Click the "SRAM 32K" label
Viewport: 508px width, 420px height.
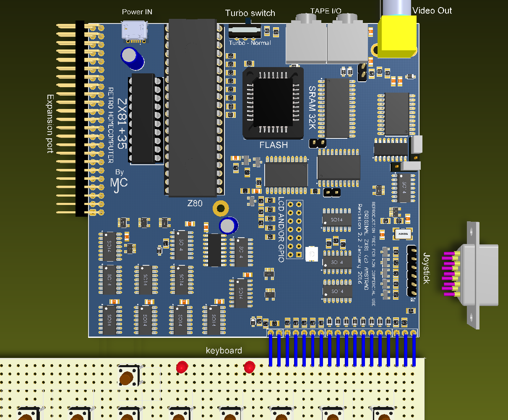313,107
